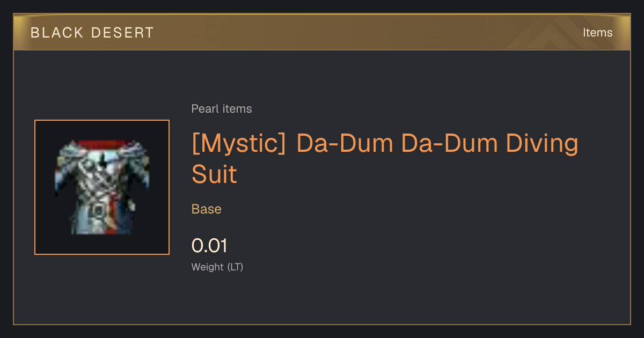This screenshot has height=338, width=644.
Task: Click the (LT) unit text
Action: pos(235,267)
